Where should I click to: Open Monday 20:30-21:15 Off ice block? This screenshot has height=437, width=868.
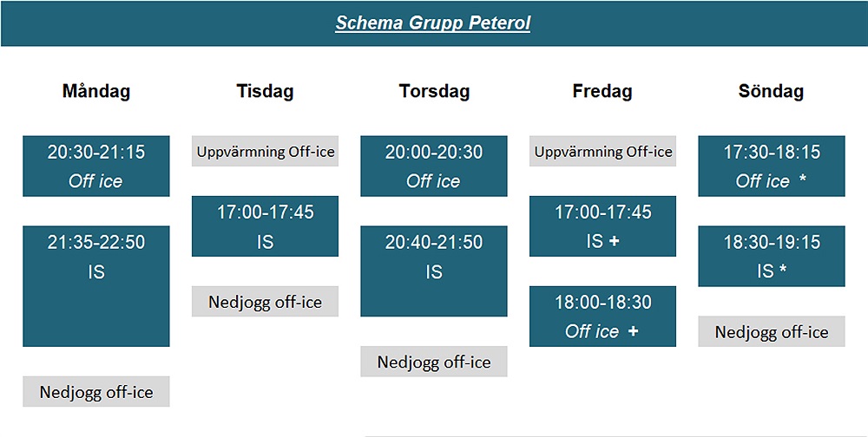coord(96,166)
